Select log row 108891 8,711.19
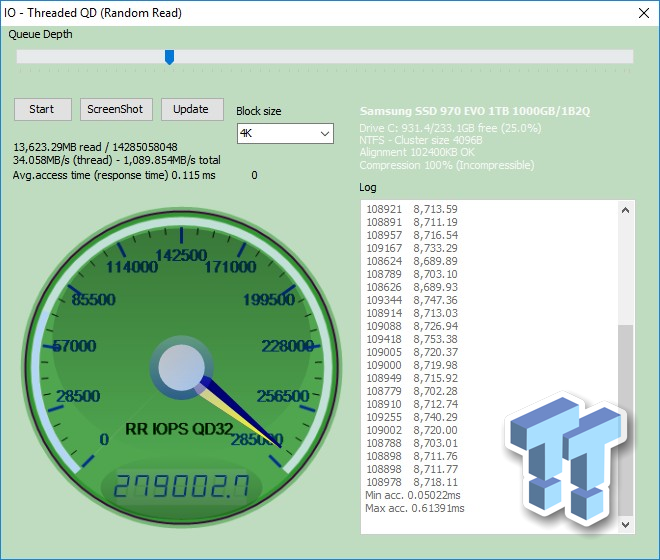Image resolution: width=660 pixels, height=560 pixels. click(x=412, y=222)
